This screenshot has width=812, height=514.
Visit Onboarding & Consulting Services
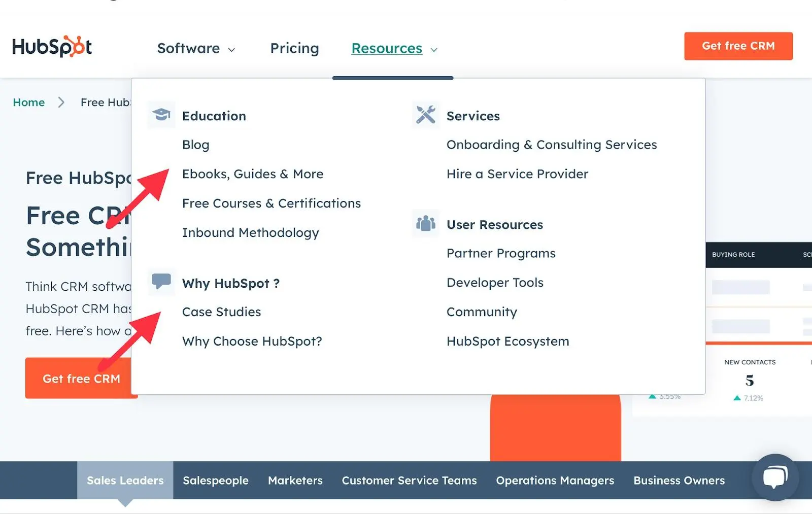pos(551,145)
